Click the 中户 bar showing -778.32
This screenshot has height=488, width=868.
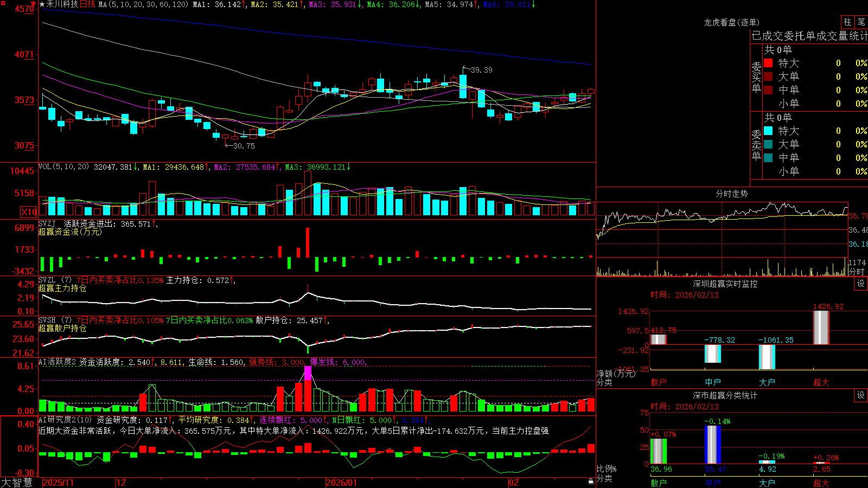click(713, 354)
